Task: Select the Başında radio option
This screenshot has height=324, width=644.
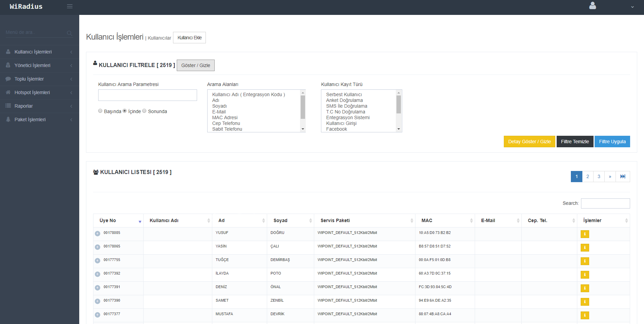Action: click(x=100, y=111)
